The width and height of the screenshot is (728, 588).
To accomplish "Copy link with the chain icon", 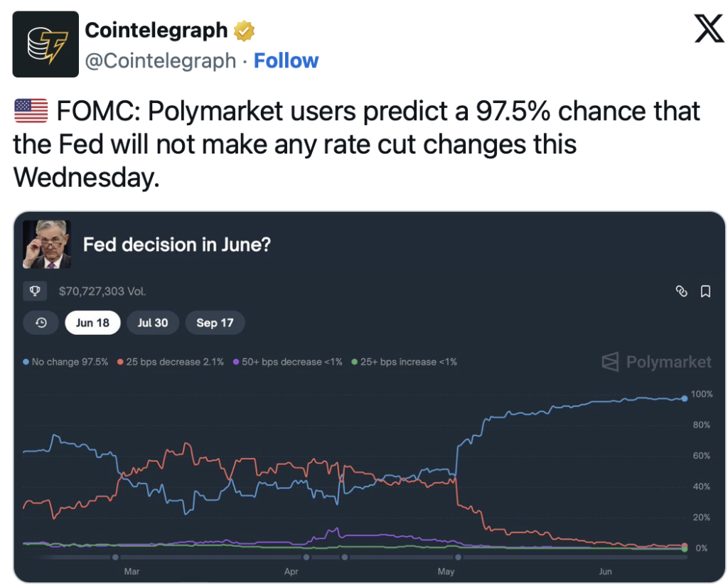I will coord(681,292).
